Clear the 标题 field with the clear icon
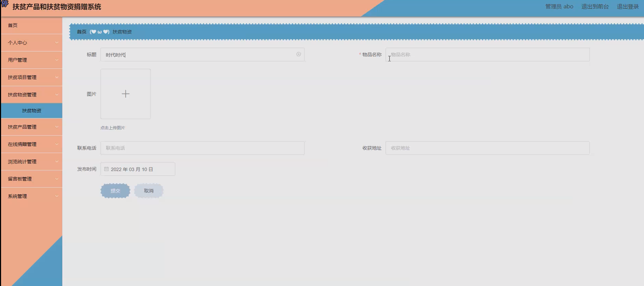Screen dimensions: 644x286 [x=298, y=54]
